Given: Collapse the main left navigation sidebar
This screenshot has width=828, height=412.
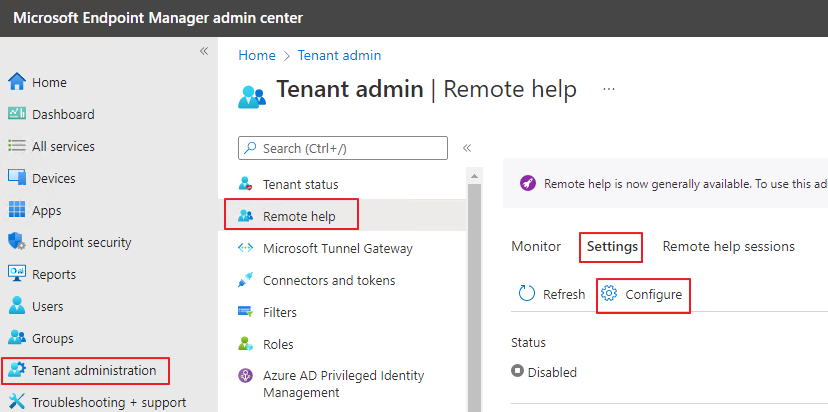Looking at the screenshot, I should point(203,51).
